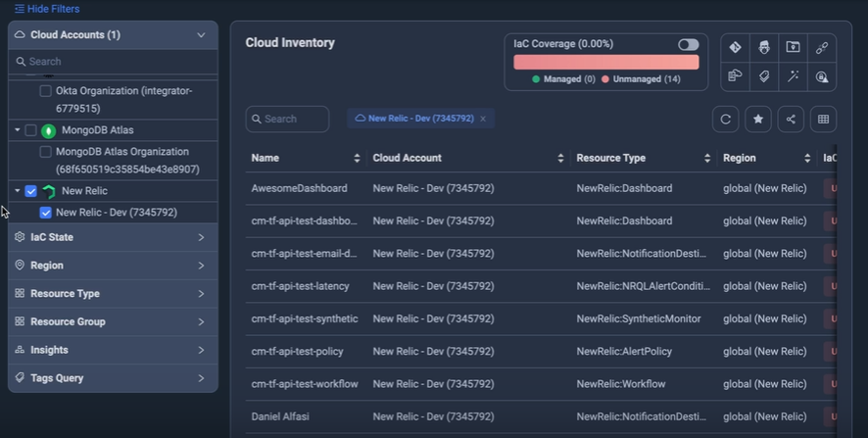868x438 pixels.
Task: Select the cm-tf-api-test-policy name cell
Action: pyautogui.click(x=297, y=351)
